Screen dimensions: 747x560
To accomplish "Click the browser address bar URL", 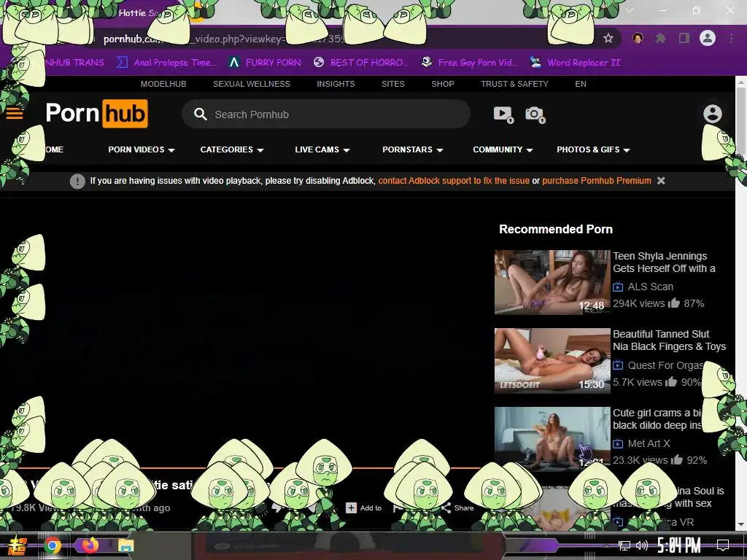I will point(222,39).
